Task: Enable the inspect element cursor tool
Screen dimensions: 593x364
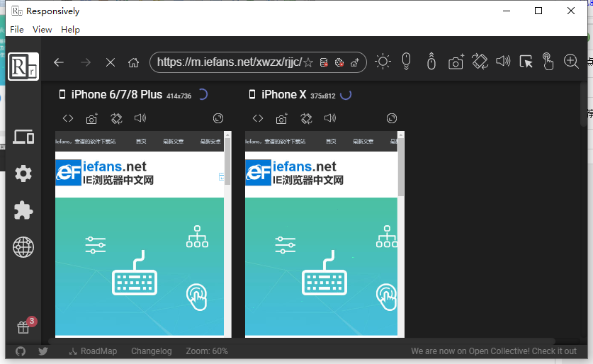Action: pos(526,61)
